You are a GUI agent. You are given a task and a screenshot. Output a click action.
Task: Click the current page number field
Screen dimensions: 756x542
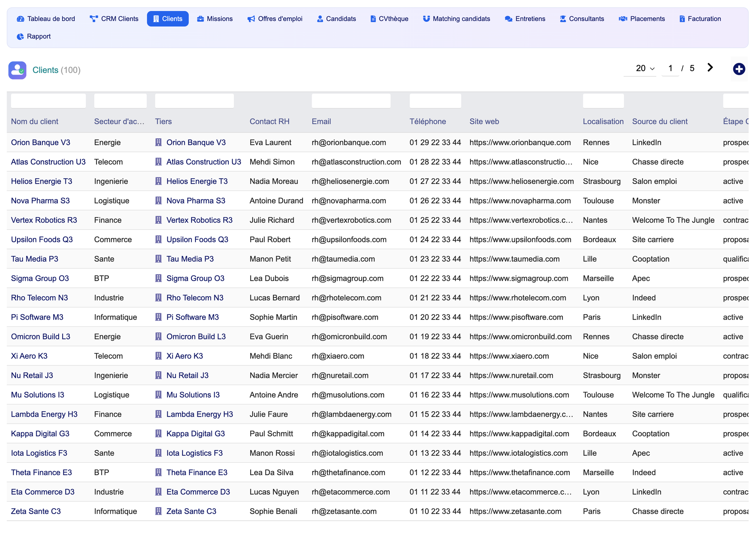point(670,68)
